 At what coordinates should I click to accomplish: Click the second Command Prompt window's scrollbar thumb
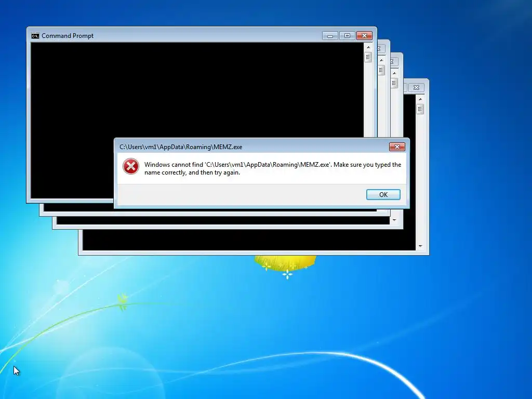pos(381,70)
